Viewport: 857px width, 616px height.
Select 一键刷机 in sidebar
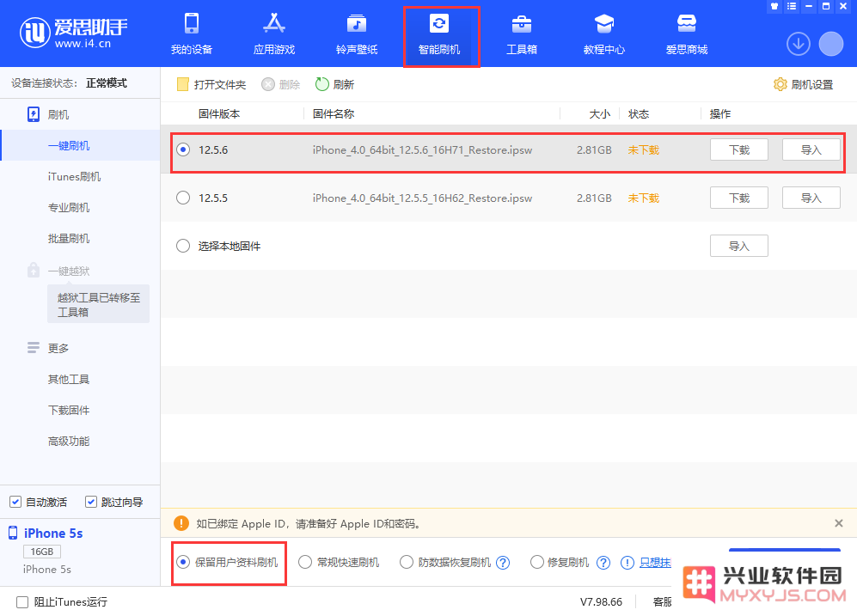[80, 146]
